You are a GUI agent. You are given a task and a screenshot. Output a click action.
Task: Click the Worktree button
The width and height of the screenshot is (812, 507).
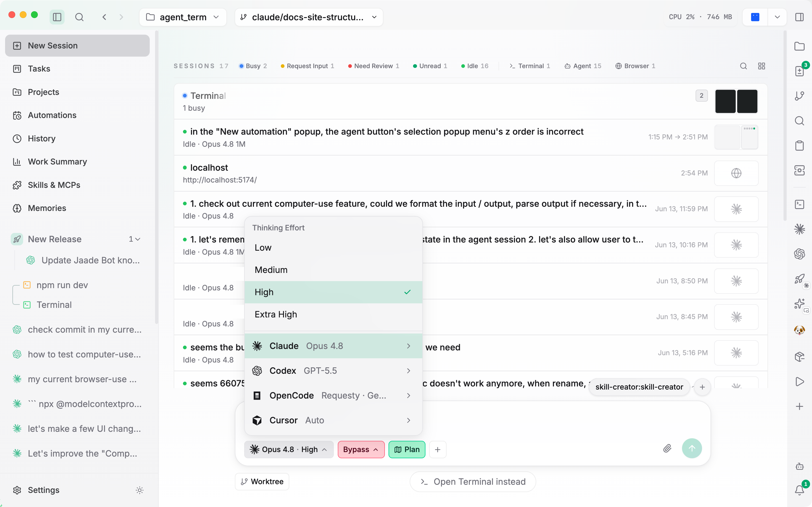262,482
